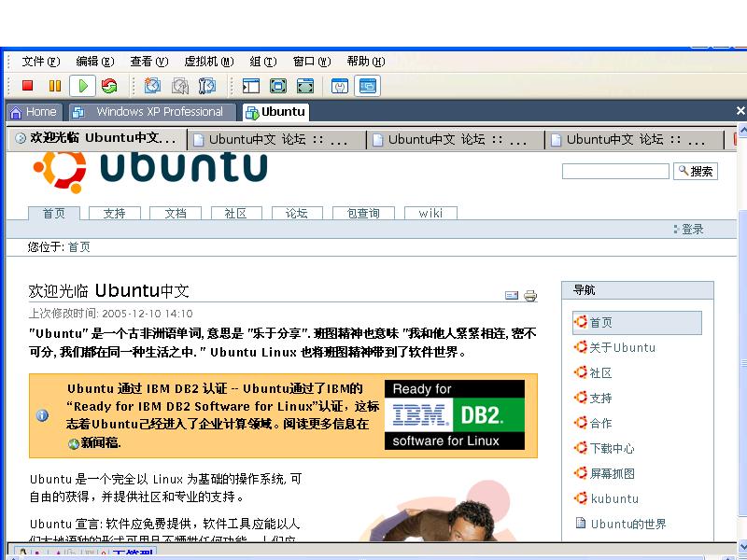The image size is (747, 560).
Task: Switch to the Home tab in VMware
Action: [x=35, y=112]
